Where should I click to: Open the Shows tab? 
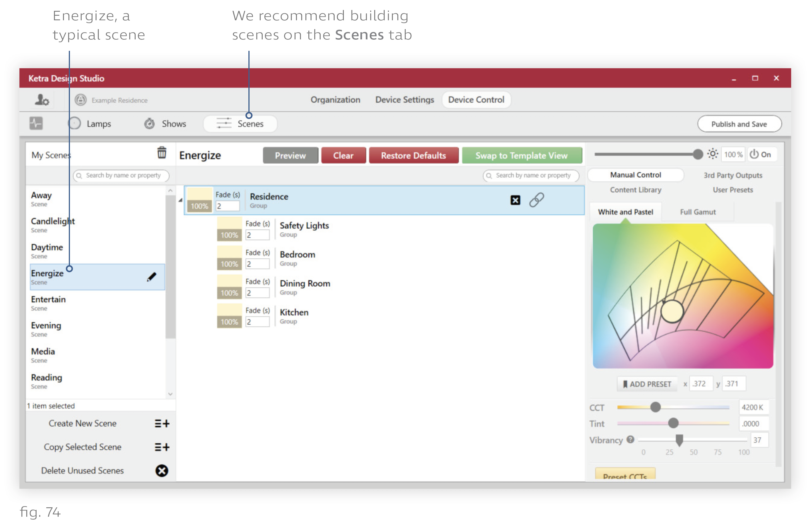[x=165, y=124]
